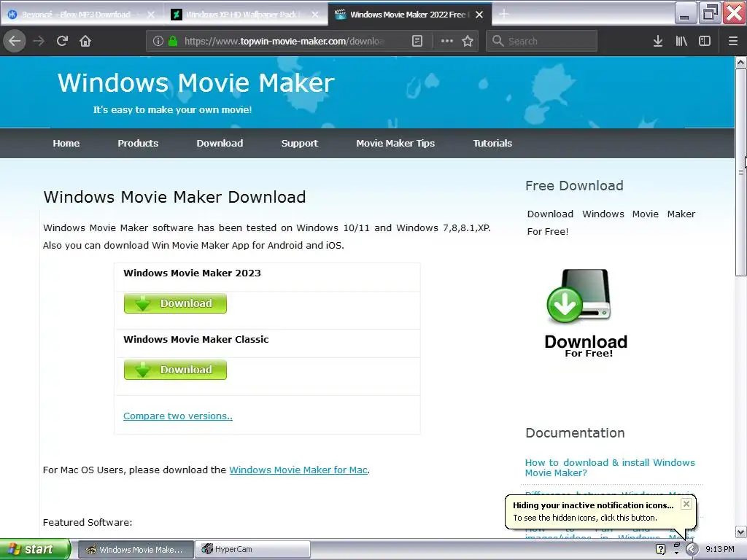Click the question mark help tray icon
This screenshot has height=560, width=747.
pos(660,549)
